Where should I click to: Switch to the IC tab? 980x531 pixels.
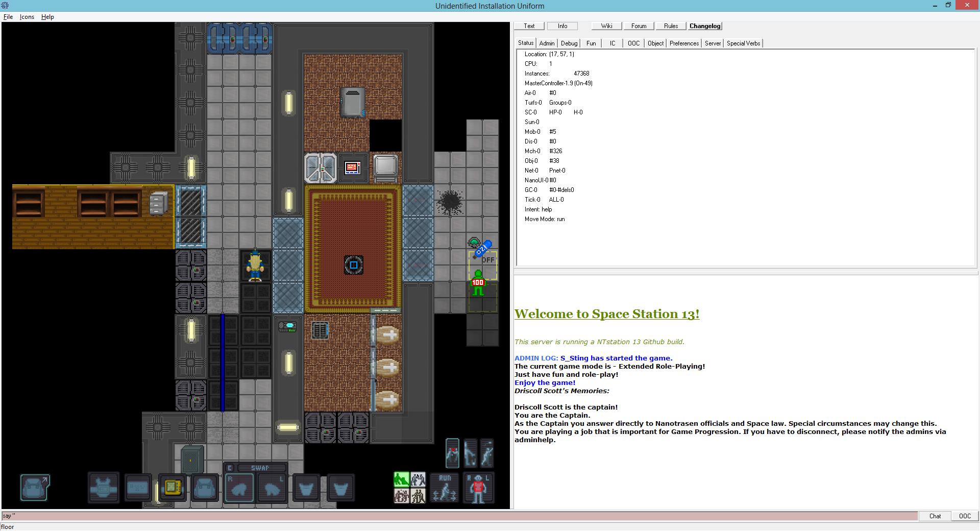612,43
